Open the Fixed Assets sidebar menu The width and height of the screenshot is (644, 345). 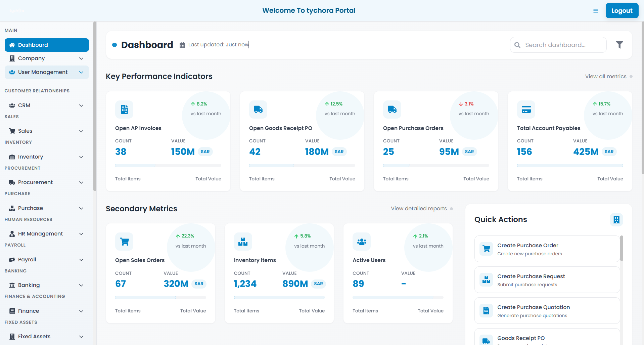[47, 337]
